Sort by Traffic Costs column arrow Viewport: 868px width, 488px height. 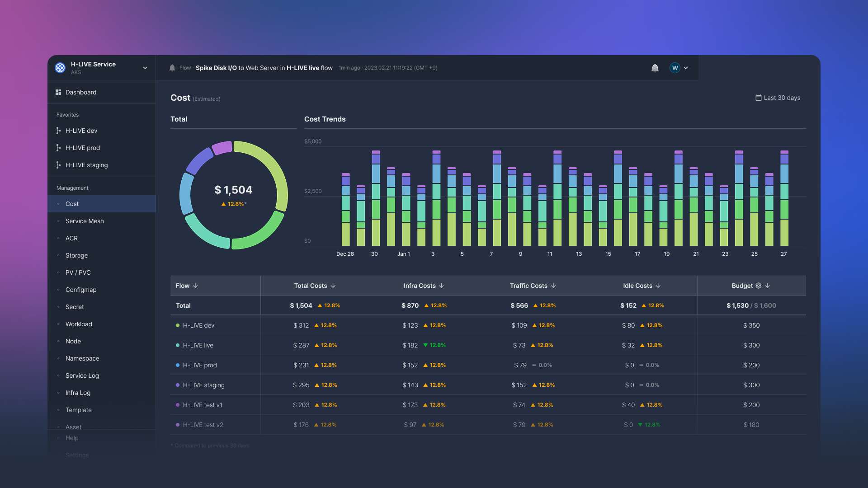[x=553, y=286]
